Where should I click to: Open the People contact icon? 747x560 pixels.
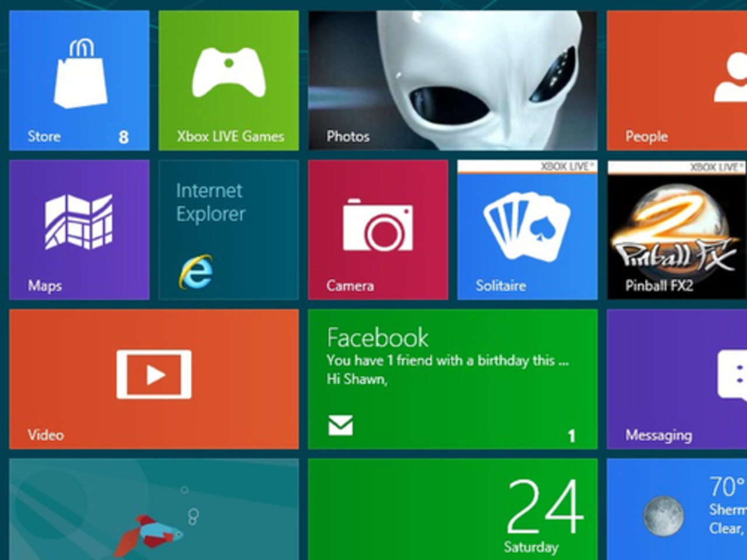730,77
